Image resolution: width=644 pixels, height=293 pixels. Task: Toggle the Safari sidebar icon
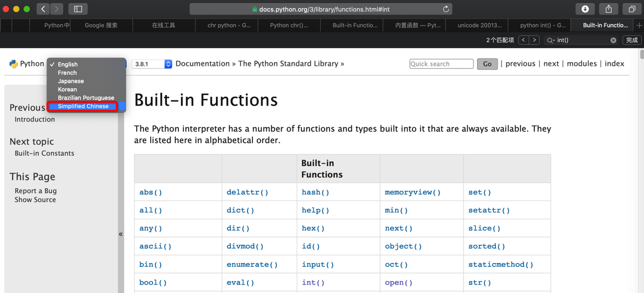tap(78, 9)
